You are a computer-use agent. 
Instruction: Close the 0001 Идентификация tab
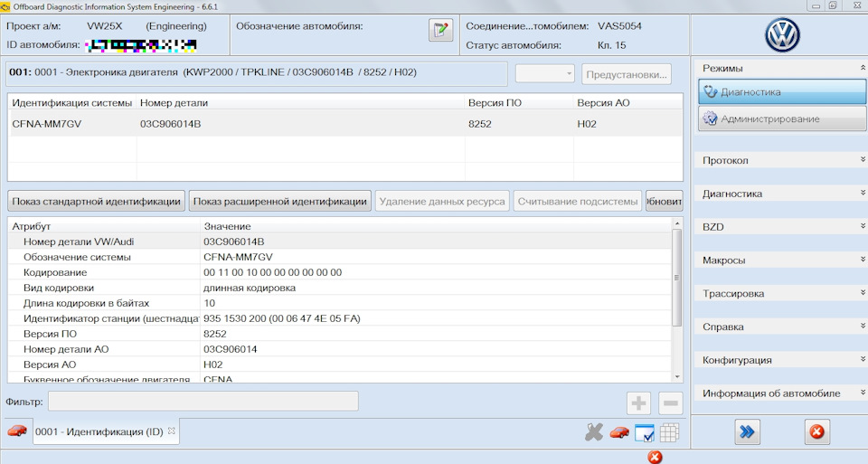coord(172,431)
